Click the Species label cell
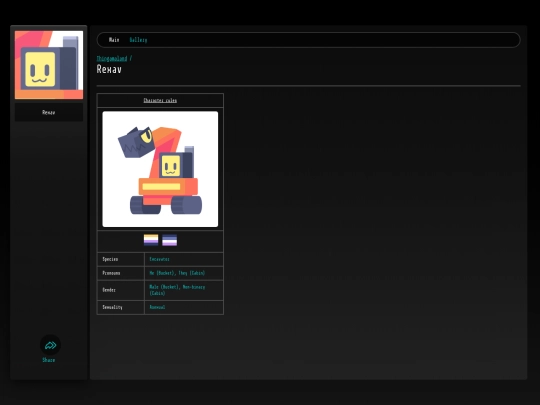The width and height of the screenshot is (540, 405). click(121, 259)
